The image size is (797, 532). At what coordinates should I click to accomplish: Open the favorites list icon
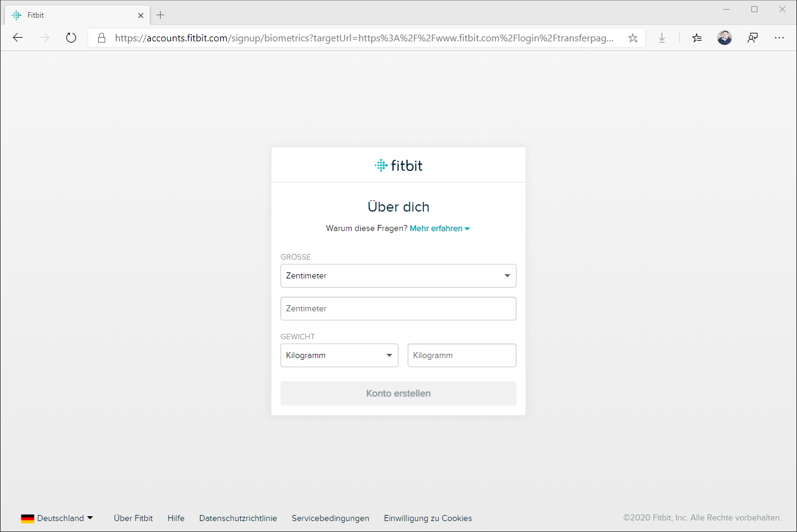pyautogui.click(x=697, y=38)
